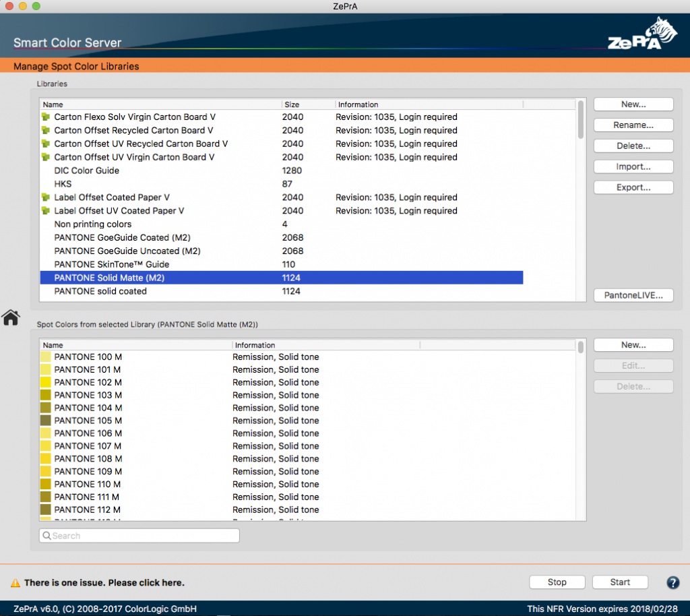Go to the Home screen icon
The image size is (690, 616).
(x=11, y=317)
